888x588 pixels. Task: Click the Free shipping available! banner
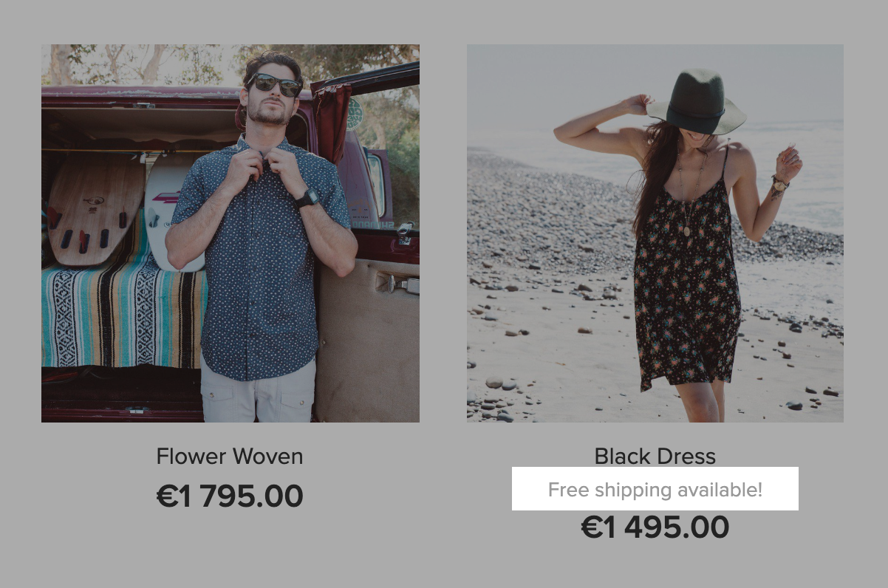[655, 488]
